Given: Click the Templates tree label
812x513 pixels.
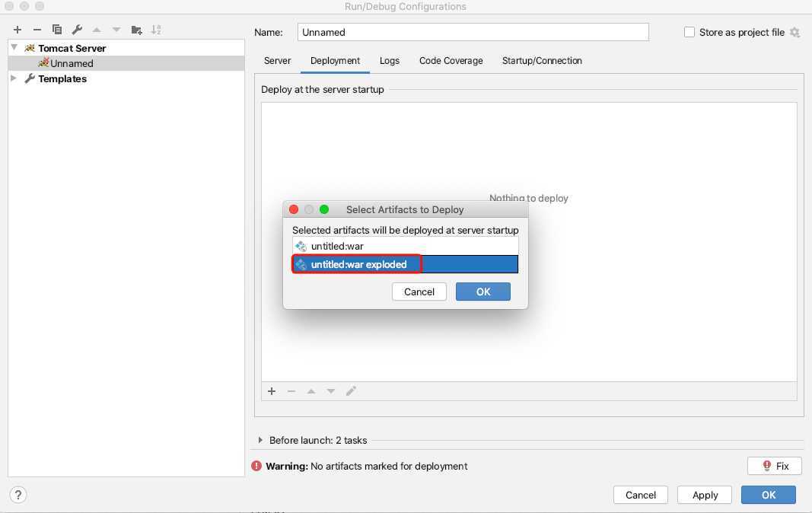Looking at the screenshot, I should coord(62,78).
